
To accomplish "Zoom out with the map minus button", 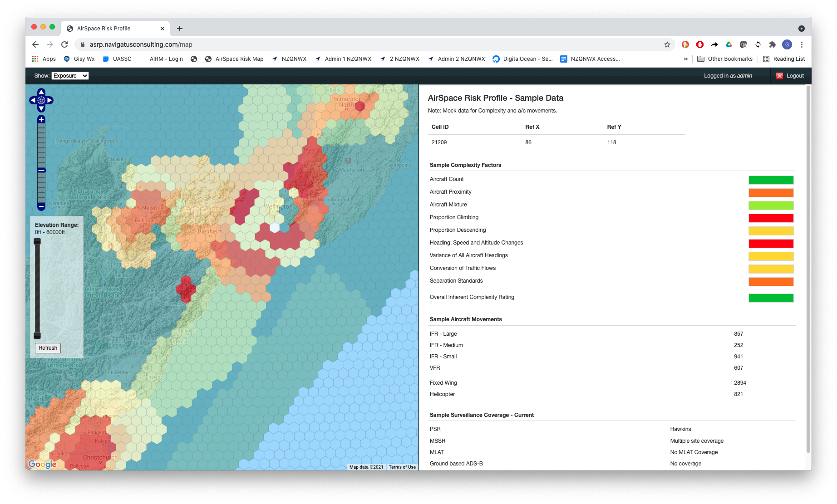I will coord(41,206).
